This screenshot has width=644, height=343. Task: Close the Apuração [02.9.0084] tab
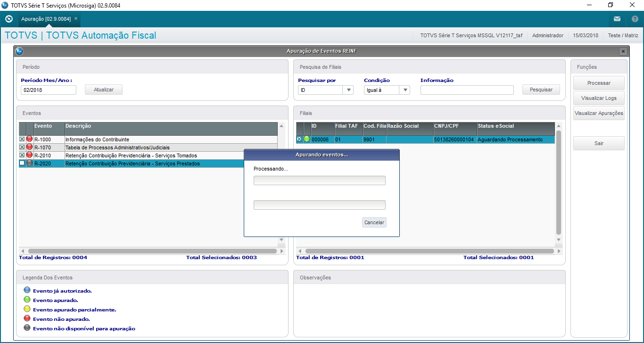tap(76, 18)
